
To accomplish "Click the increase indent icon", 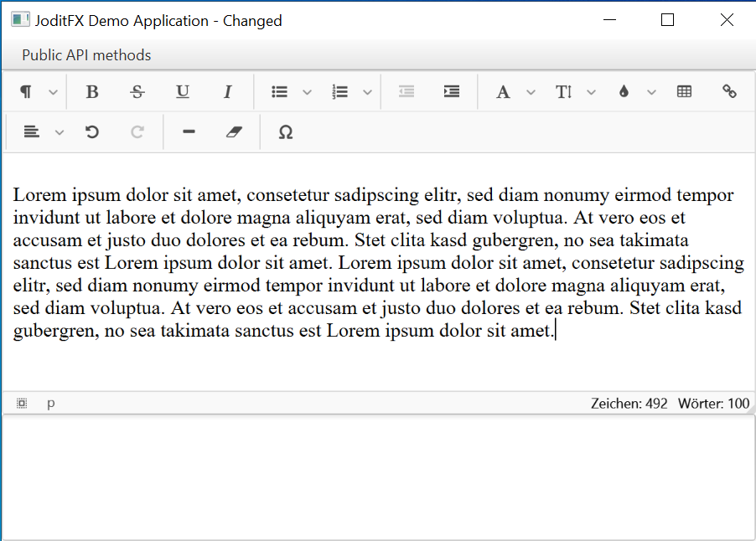I will 452,91.
